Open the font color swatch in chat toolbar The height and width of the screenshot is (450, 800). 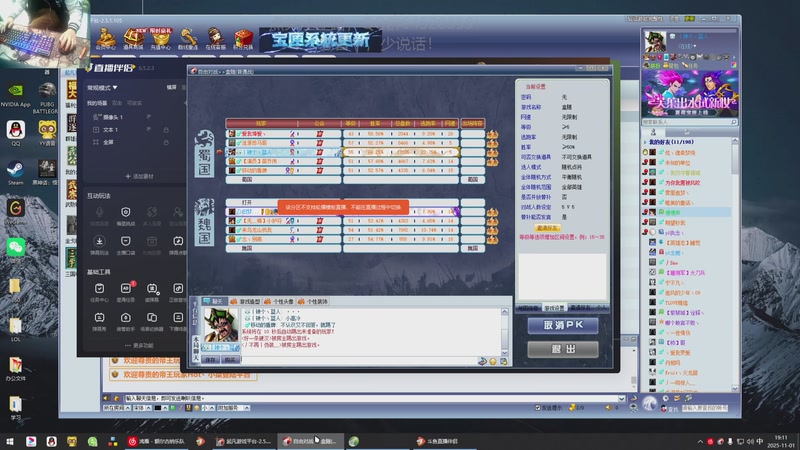coord(158,408)
